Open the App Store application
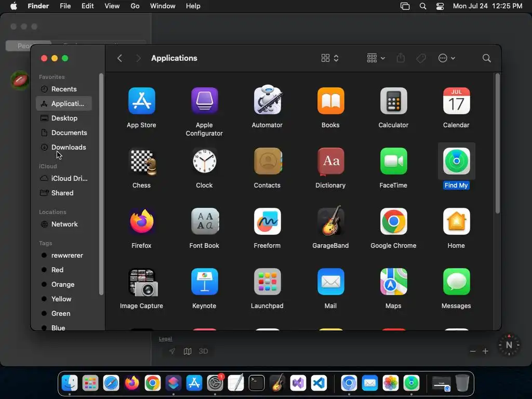This screenshot has height=399, width=532. (x=141, y=101)
